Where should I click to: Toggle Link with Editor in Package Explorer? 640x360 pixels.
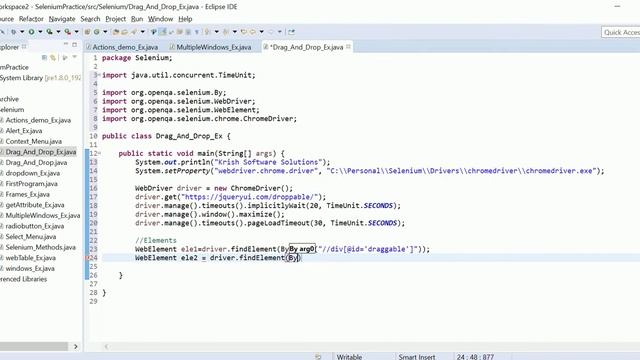point(53,58)
